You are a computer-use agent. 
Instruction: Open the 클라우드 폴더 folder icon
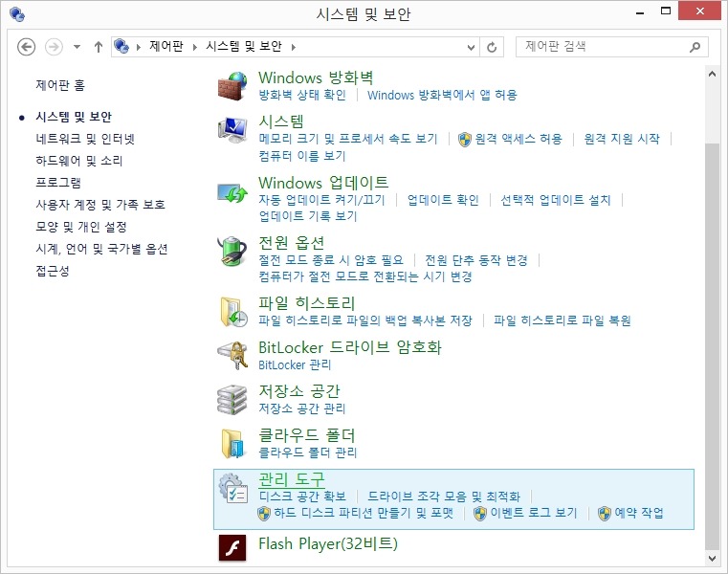click(x=232, y=443)
